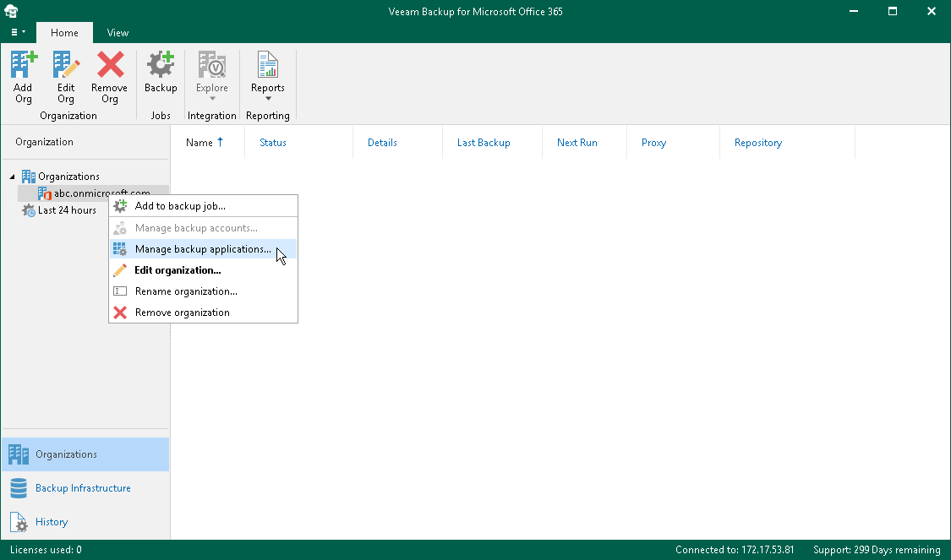Click Licenses used: 0 status text
The height and width of the screenshot is (560, 951).
[x=46, y=550]
